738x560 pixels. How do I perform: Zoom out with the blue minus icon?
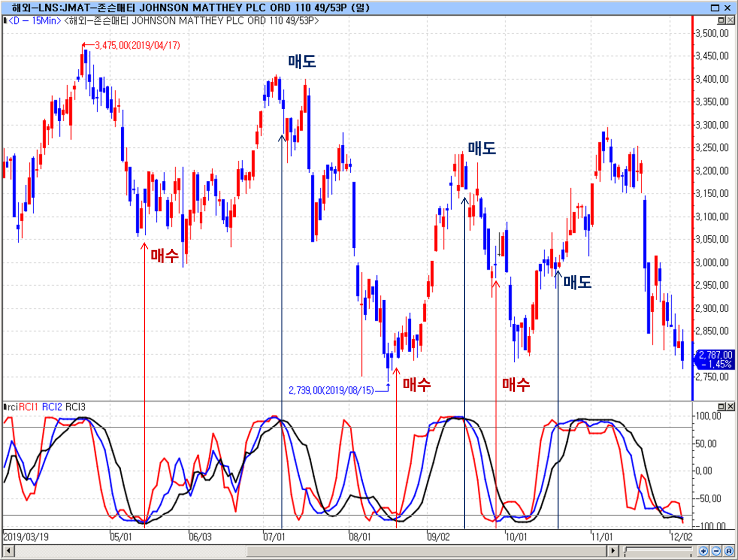tap(716, 551)
